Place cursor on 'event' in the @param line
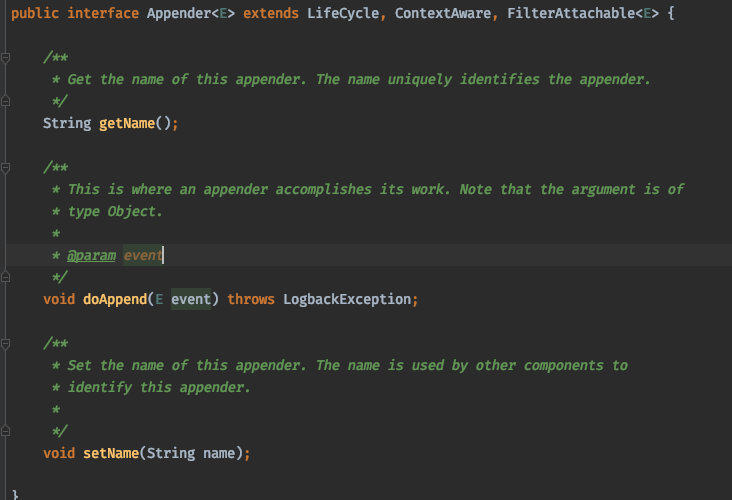The height and width of the screenshot is (500, 732). coord(142,255)
